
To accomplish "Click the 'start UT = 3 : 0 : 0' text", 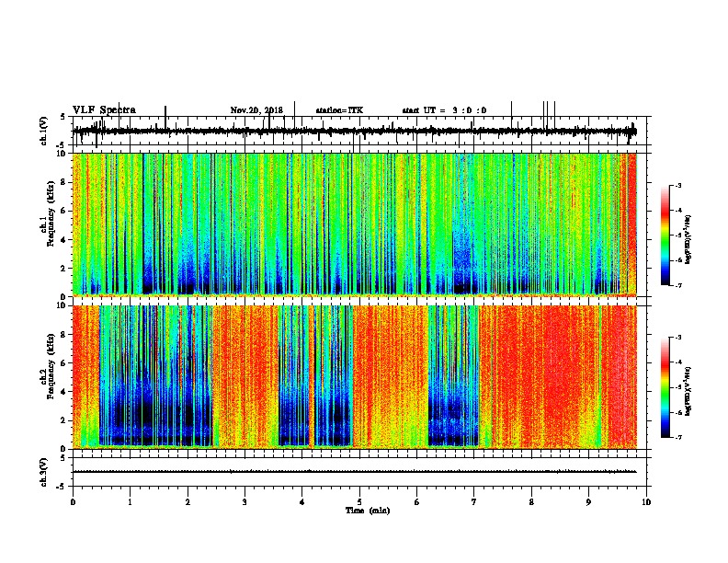I will point(444,110).
